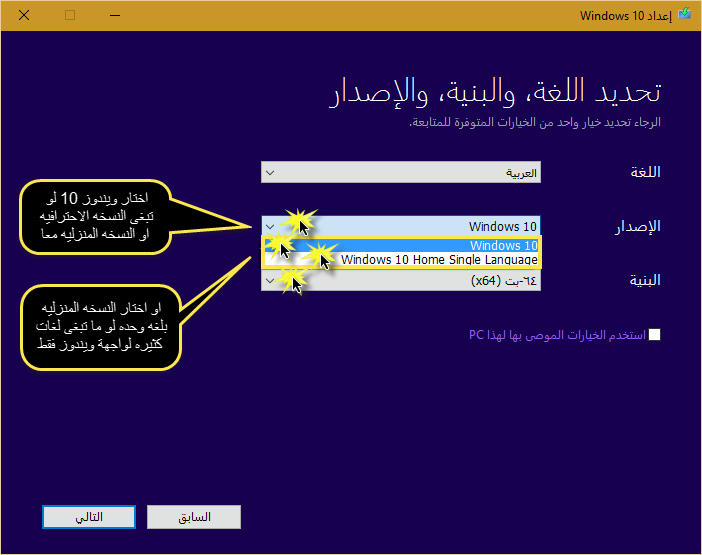Click the heading تحديد اللغة، والبنية، والإصدار
Image resolution: width=702 pixels, height=555 pixels.
pyautogui.click(x=495, y=92)
